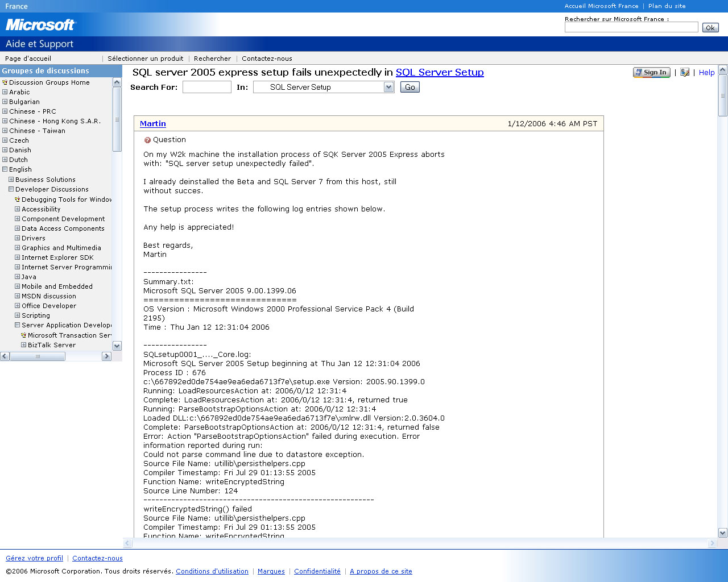Expand the MSDN discussion node

point(17,296)
